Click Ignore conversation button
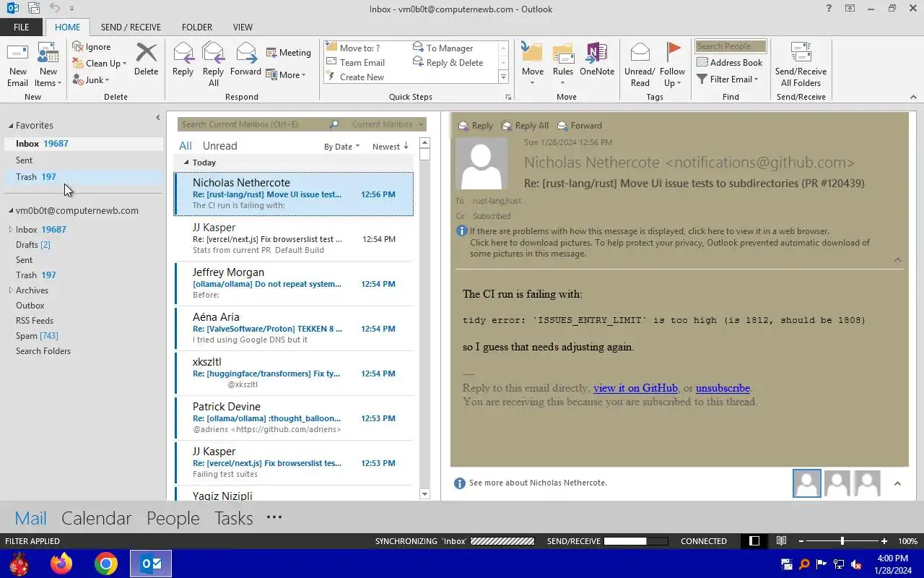This screenshot has width=924, height=578. point(92,47)
